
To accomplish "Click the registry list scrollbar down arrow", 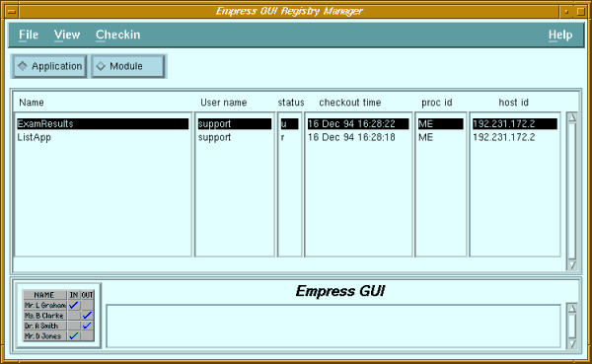I will (572, 265).
